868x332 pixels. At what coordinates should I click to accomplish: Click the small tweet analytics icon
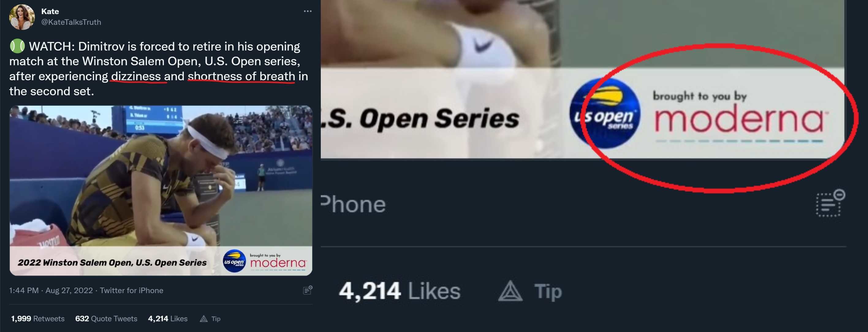pos(308,290)
